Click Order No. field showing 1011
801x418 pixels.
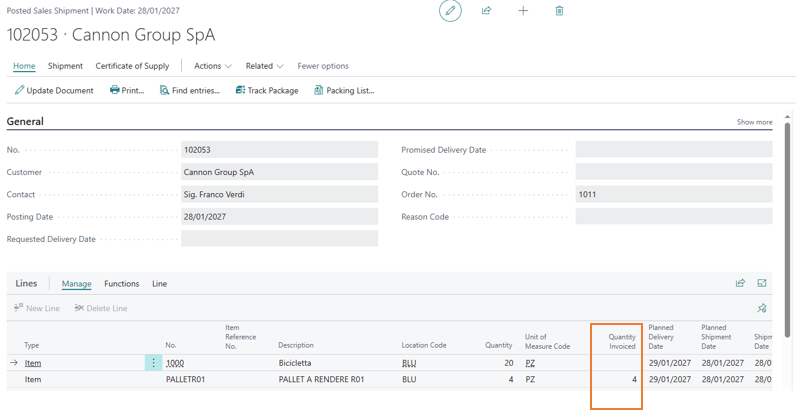tap(674, 194)
